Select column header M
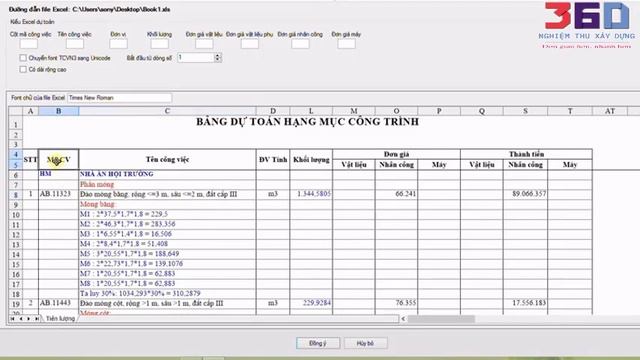Viewport: 640px width, 360px height. click(353, 111)
